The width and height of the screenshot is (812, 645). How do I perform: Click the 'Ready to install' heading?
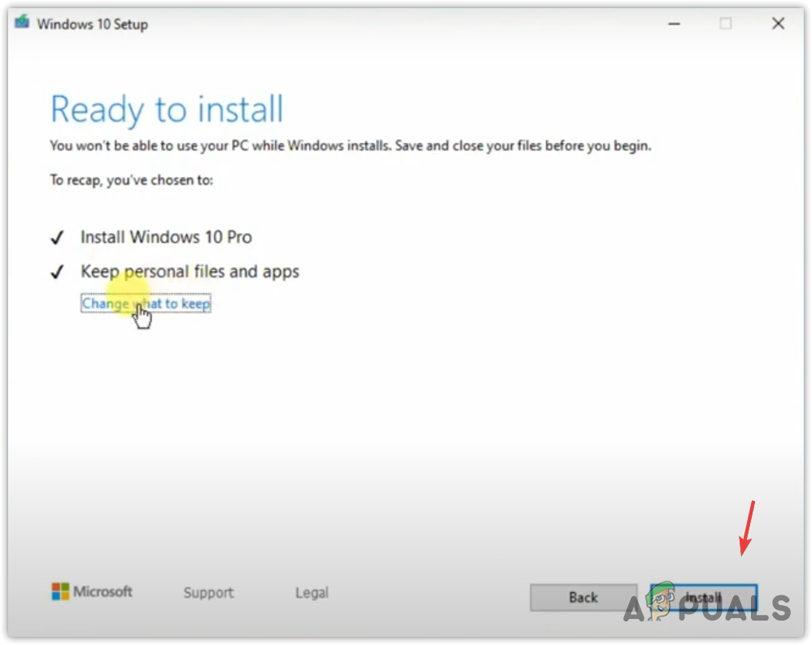pyautogui.click(x=167, y=109)
